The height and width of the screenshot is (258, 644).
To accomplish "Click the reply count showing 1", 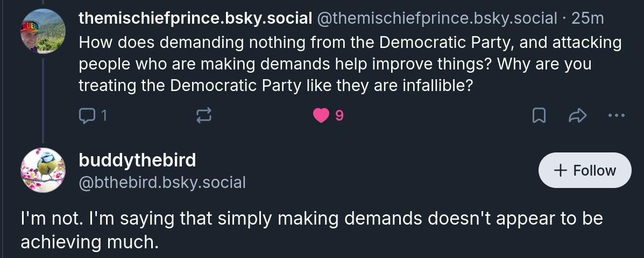I will (x=104, y=115).
